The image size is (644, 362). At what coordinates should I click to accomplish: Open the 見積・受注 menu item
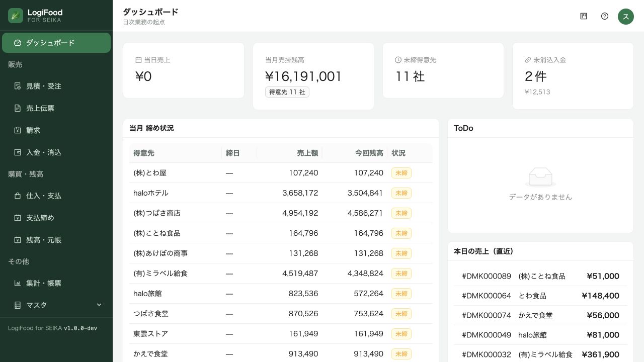(56, 86)
